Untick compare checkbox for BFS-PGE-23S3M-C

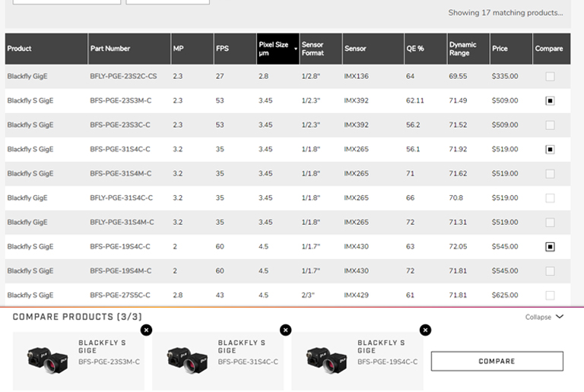point(550,101)
